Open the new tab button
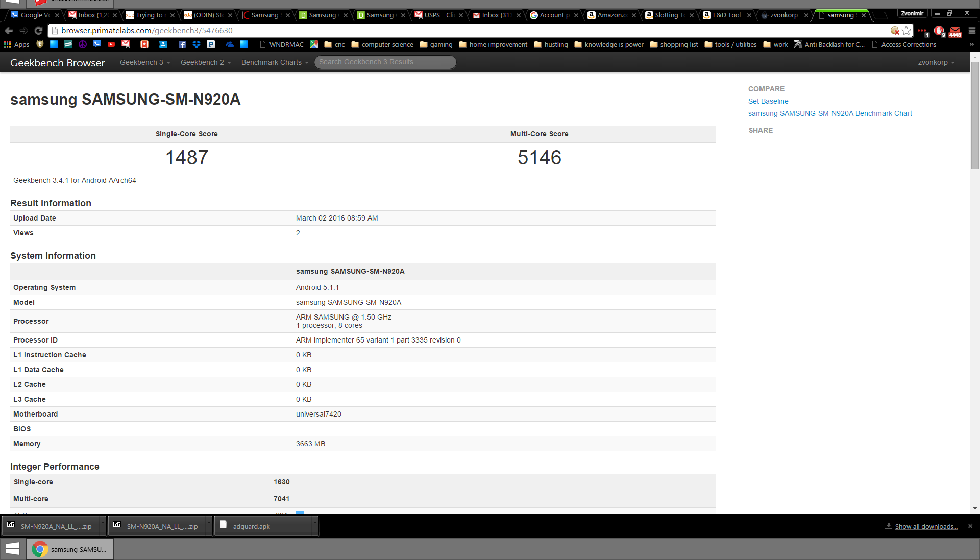This screenshot has width=980, height=560. point(880,16)
